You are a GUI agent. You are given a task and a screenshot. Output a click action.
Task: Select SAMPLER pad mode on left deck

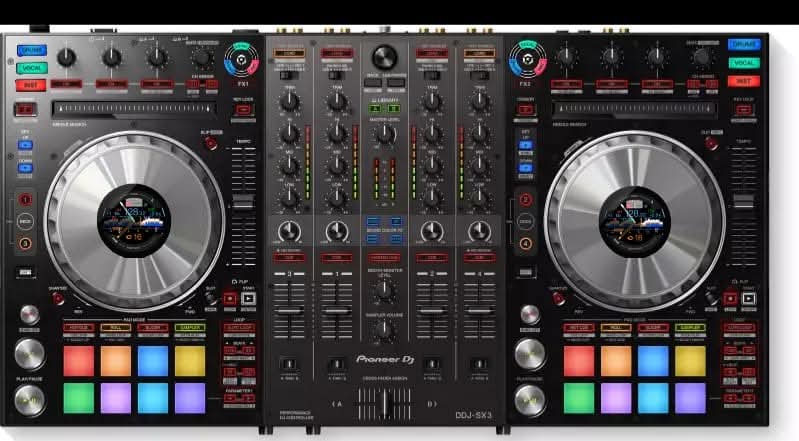(x=189, y=328)
